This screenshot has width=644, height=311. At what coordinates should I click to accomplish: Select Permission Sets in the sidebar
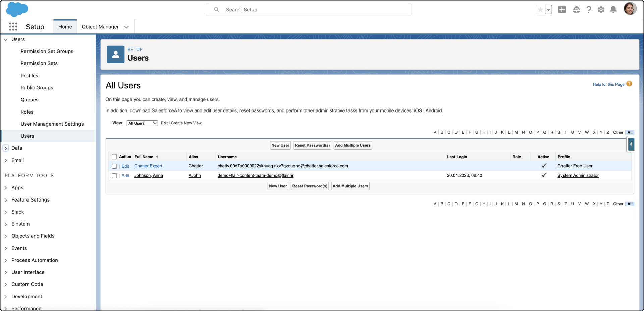tap(39, 63)
